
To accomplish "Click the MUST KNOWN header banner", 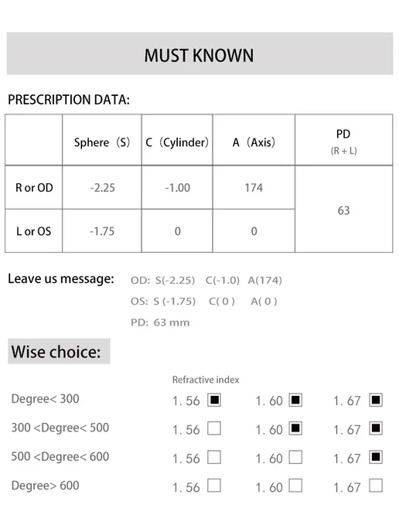I will 199,54.
